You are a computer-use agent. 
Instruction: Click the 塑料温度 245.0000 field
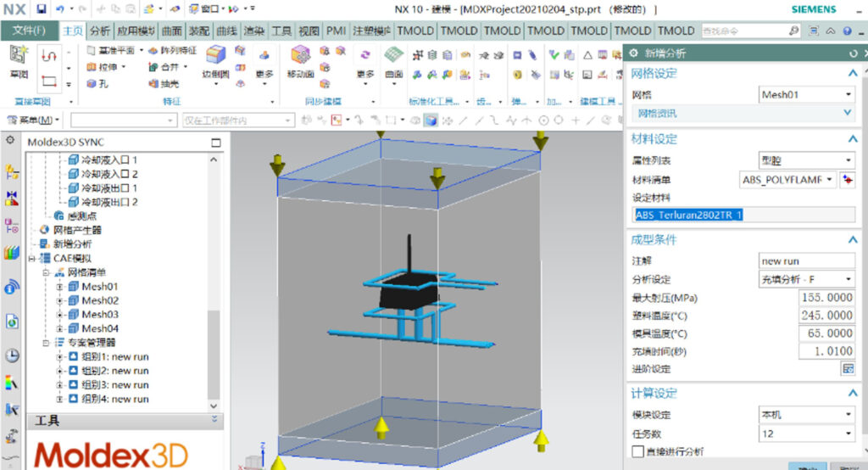827,316
